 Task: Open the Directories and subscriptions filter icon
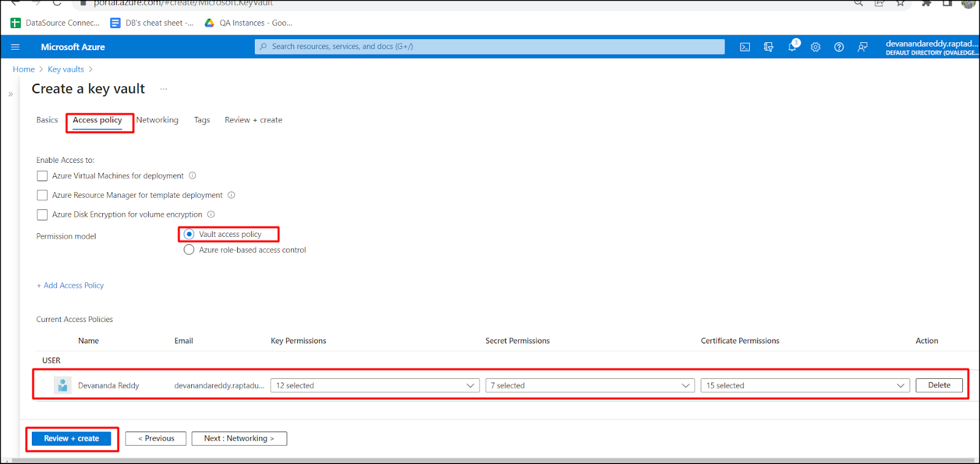click(x=768, y=47)
